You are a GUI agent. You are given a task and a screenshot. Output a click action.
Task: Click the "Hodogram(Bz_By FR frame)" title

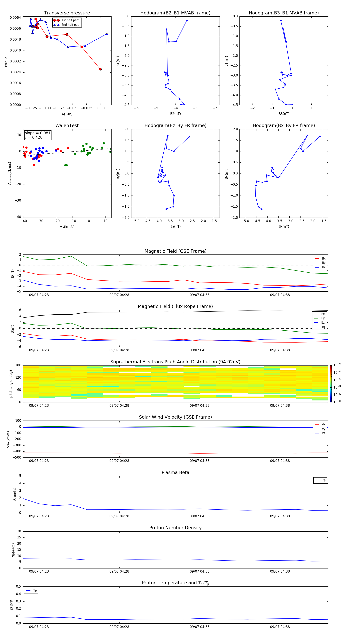coord(175,125)
